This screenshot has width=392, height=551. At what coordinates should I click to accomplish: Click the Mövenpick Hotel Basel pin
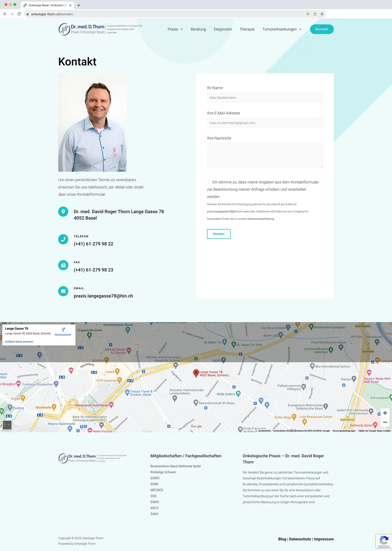(111, 404)
